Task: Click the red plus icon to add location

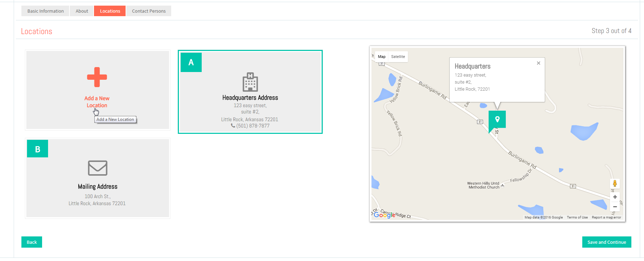Action: point(97,77)
